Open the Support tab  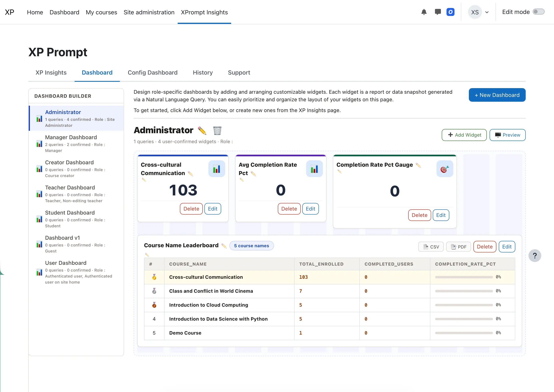(x=239, y=73)
